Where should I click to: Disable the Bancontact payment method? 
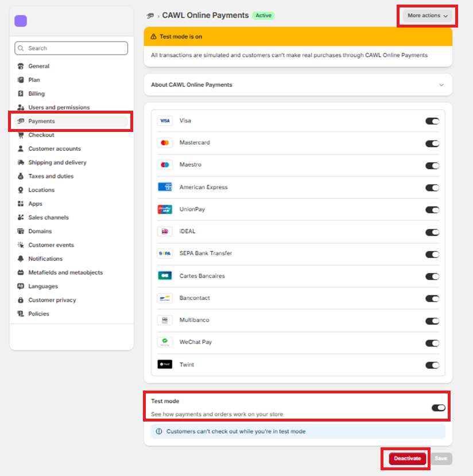point(432,298)
